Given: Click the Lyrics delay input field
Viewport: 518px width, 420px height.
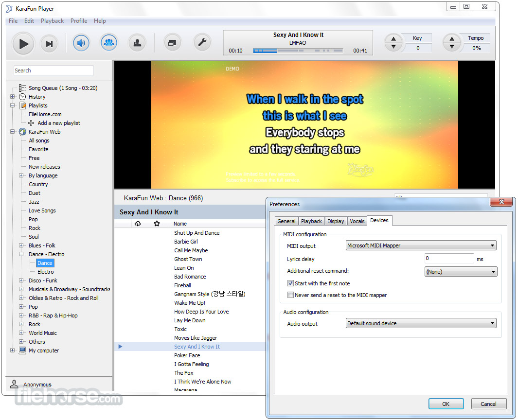Looking at the screenshot, I should click(449, 258).
